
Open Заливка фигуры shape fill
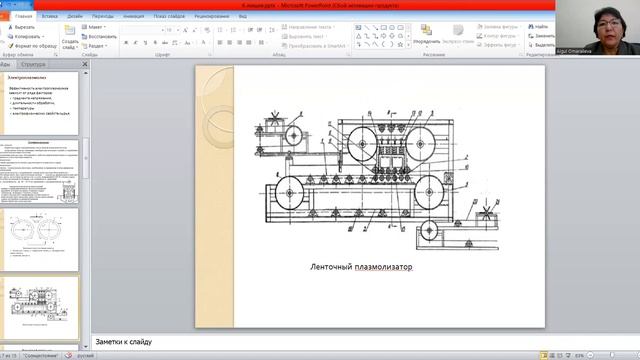pos(499,27)
